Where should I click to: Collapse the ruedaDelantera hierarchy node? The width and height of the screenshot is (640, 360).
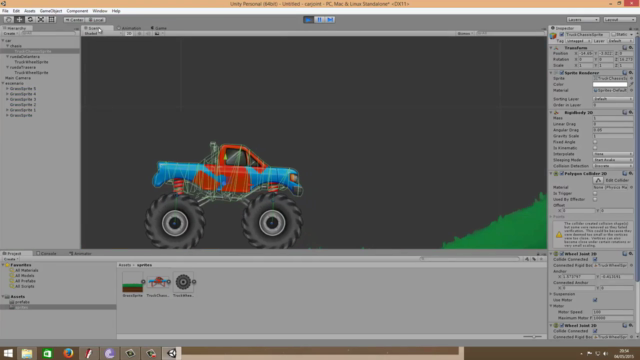7,57
